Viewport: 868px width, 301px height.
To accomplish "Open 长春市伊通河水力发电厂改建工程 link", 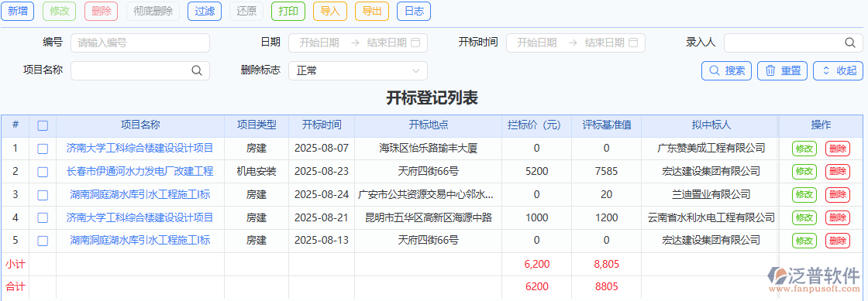I will (140, 171).
